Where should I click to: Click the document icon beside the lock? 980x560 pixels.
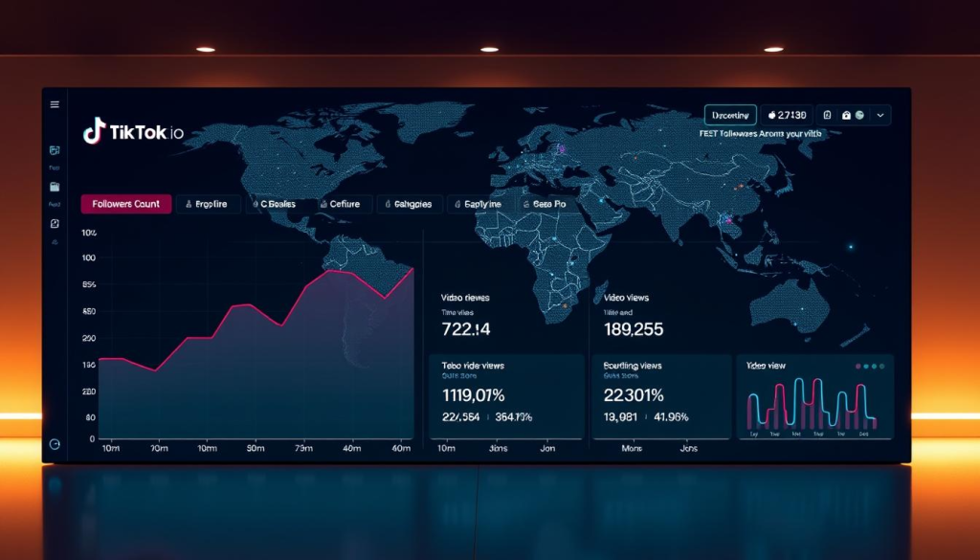[828, 115]
